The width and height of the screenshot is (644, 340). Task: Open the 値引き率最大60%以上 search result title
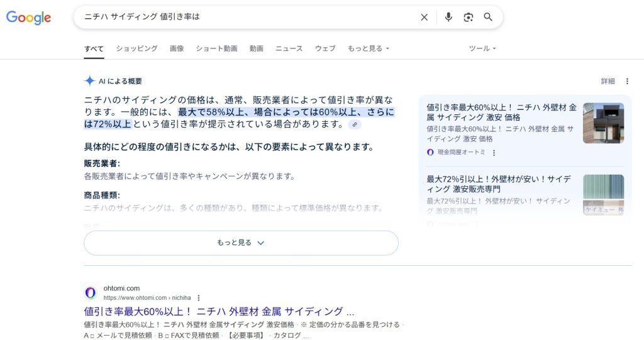coord(219,311)
